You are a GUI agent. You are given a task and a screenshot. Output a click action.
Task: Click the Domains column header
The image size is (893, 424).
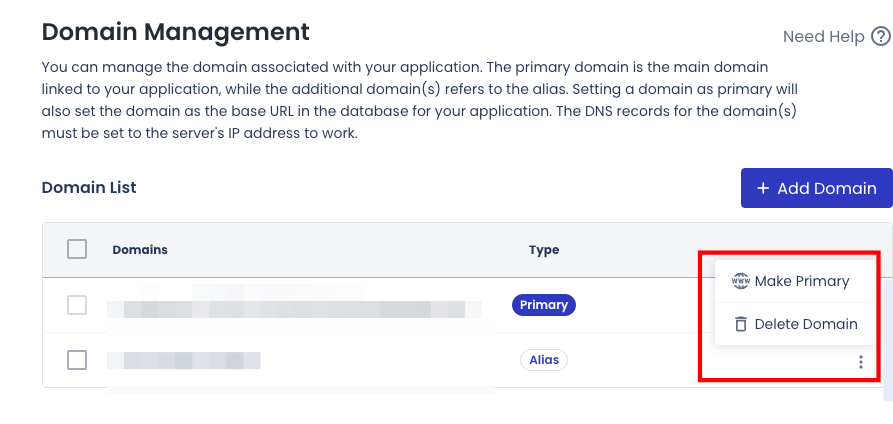click(140, 250)
